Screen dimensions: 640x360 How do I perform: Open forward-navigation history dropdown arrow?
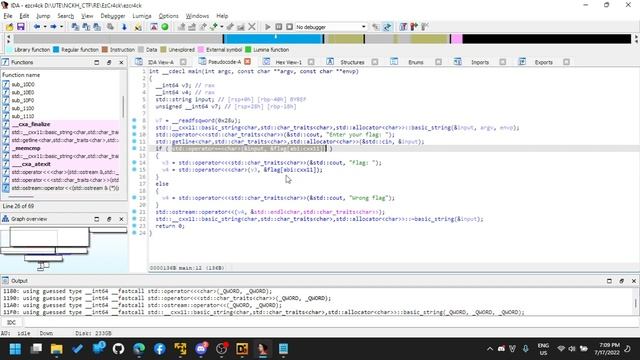click(x=61, y=27)
